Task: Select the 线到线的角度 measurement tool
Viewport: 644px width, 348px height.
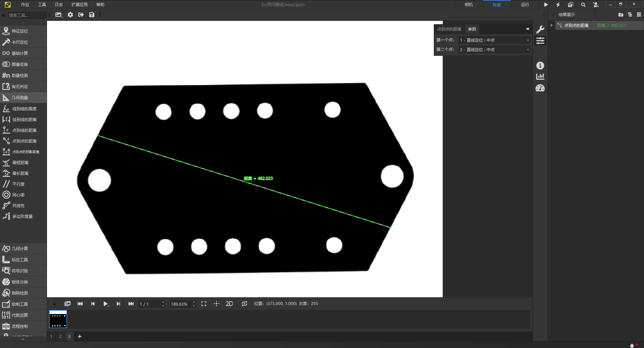Action: (24, 109)
